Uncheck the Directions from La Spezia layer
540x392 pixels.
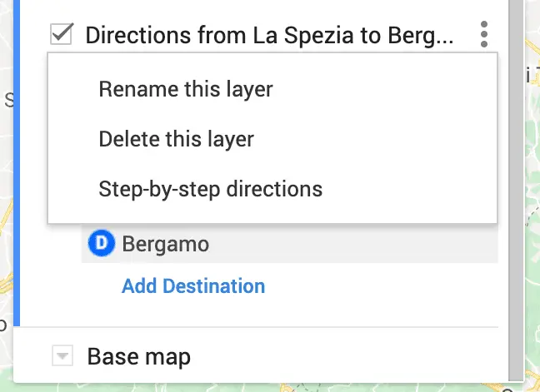(62, 33)
